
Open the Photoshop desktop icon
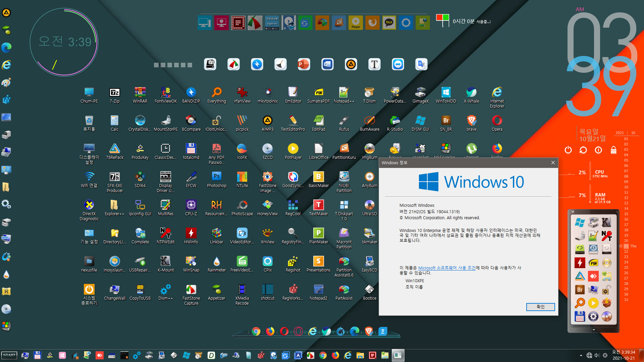pos(216,180)
